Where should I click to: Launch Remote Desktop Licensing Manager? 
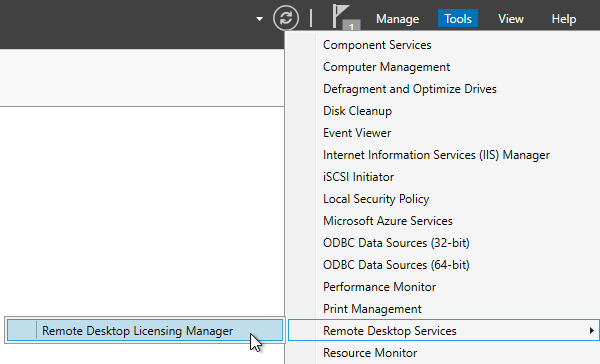[145, 330]
